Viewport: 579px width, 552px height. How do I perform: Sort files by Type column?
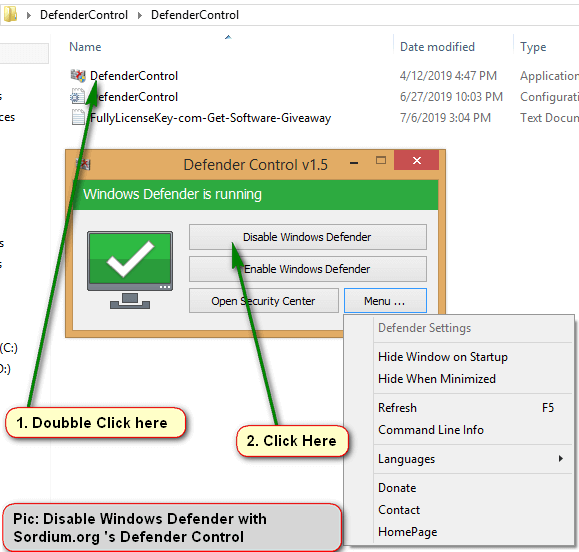pyautogui.click(x=533, y=47)
